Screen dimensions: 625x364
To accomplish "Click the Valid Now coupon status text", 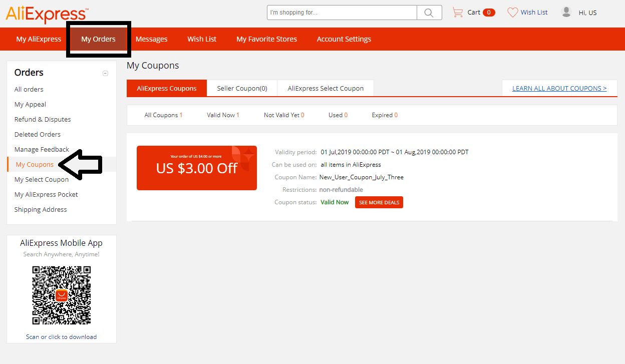I will pos(335,202).
